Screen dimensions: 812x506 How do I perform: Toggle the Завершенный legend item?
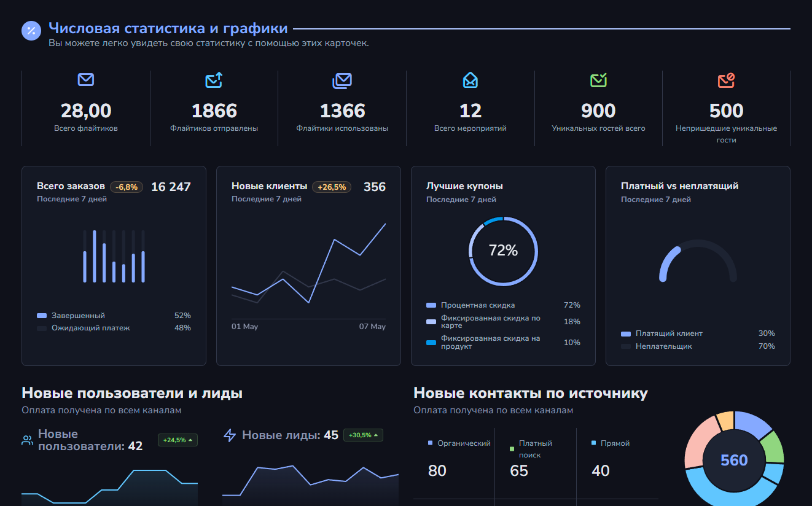coord(78,316)
